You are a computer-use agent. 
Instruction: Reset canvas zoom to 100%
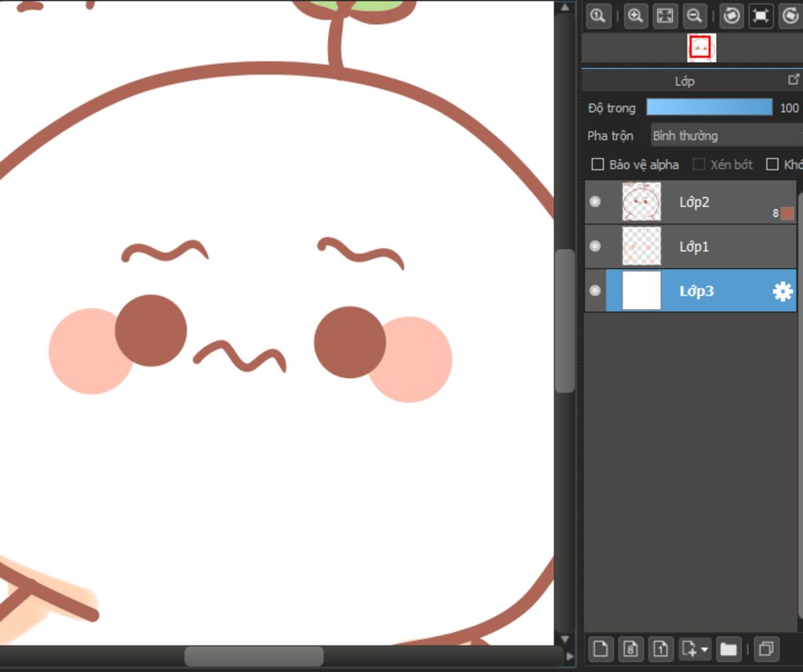598,16
